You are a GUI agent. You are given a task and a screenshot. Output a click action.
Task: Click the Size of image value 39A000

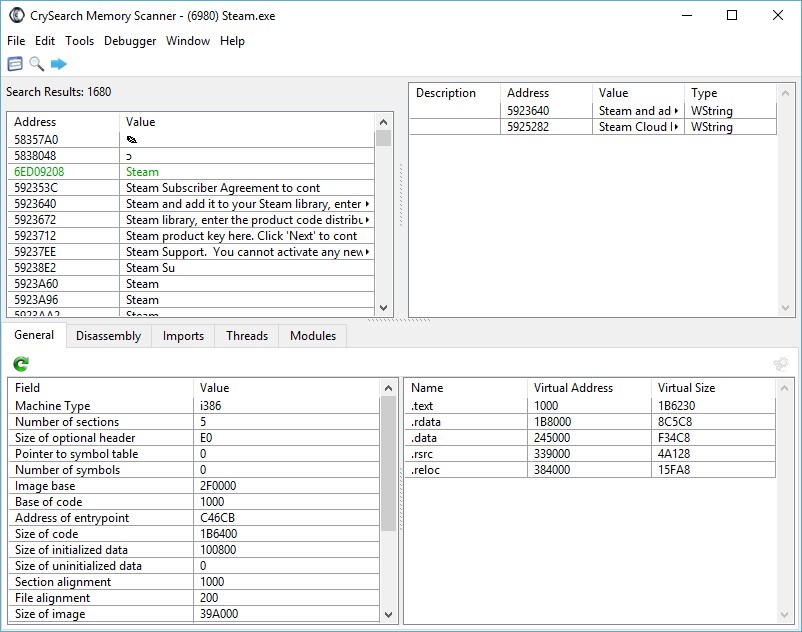coord(219,614)
